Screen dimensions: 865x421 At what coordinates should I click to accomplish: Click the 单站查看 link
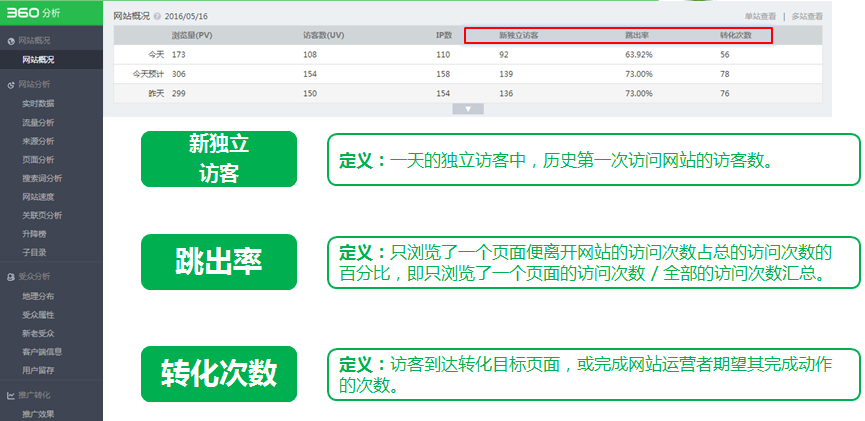pos(761,17)
